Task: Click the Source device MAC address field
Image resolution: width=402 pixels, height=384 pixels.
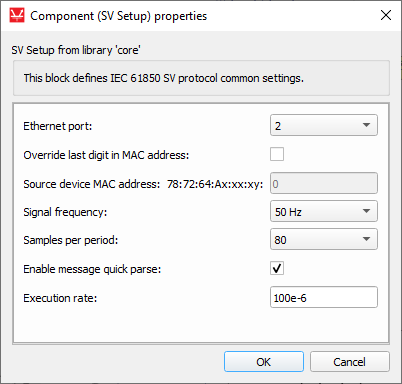Action: (x=324, y=183)
